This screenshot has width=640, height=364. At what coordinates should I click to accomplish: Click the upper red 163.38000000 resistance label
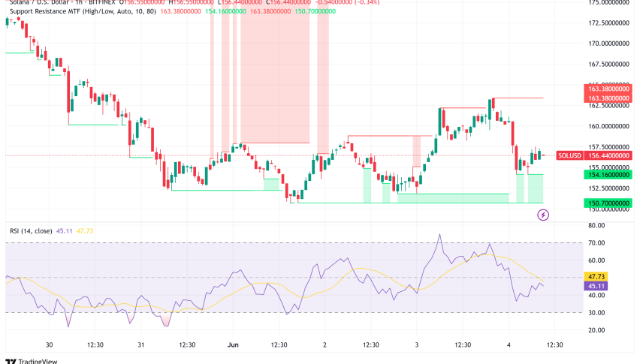point(608,89)
